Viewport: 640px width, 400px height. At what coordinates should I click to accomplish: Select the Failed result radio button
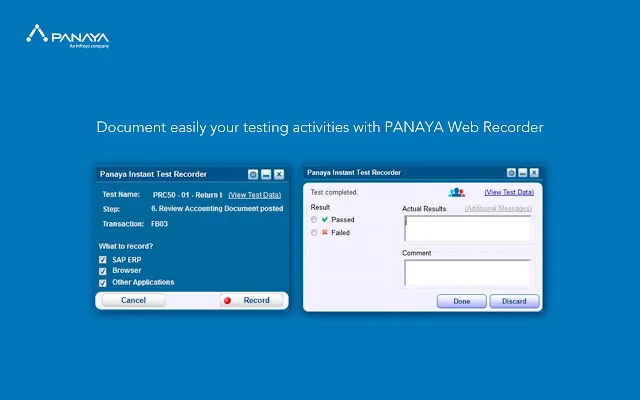[313, 233]
